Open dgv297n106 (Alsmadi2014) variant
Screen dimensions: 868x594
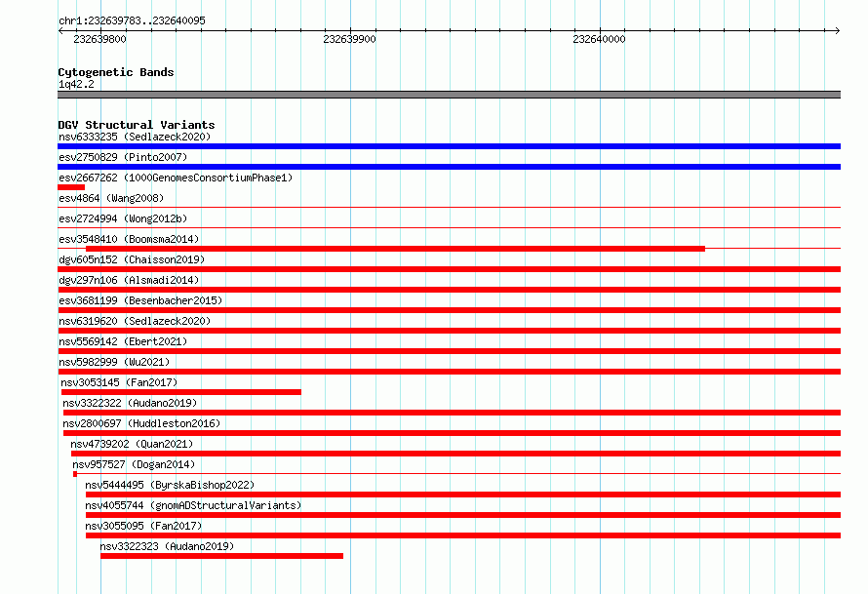129,280
